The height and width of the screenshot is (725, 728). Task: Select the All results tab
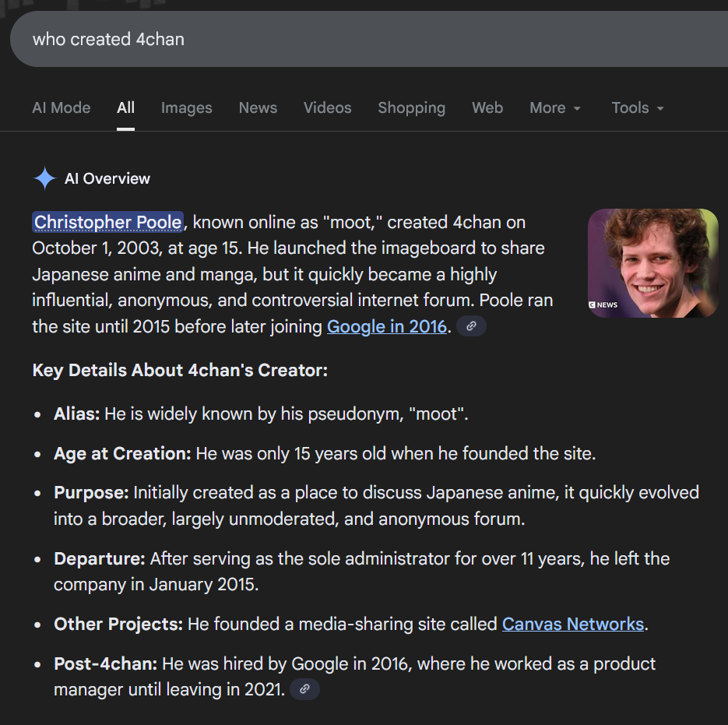tap(125, 107)
